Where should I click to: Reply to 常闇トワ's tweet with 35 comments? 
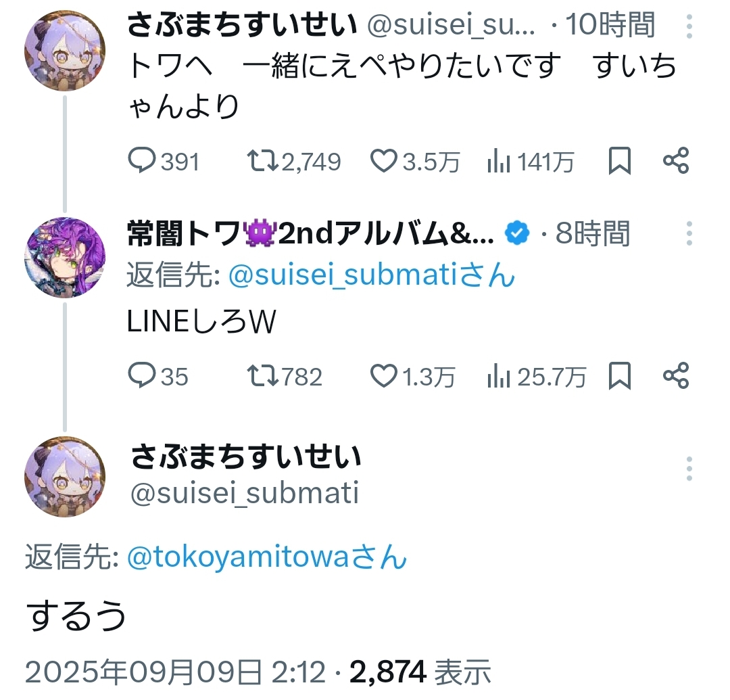point(157,376)
